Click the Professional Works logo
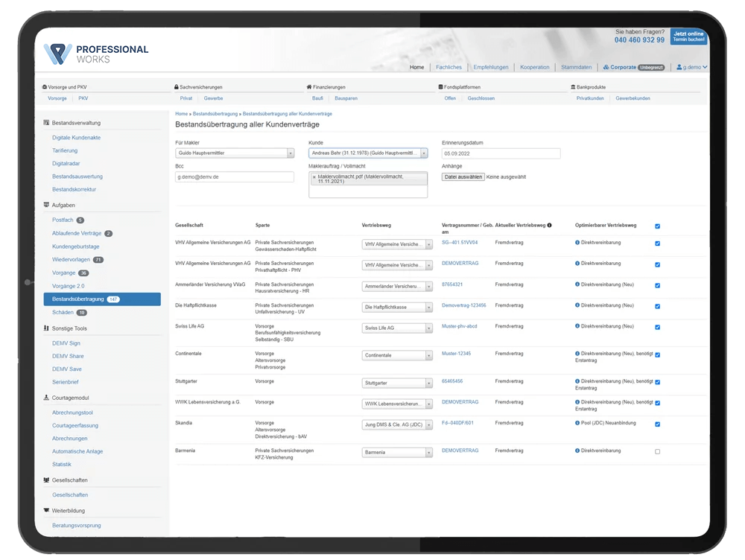Screen dimensions: 745x560 click(x=96, y=54)
